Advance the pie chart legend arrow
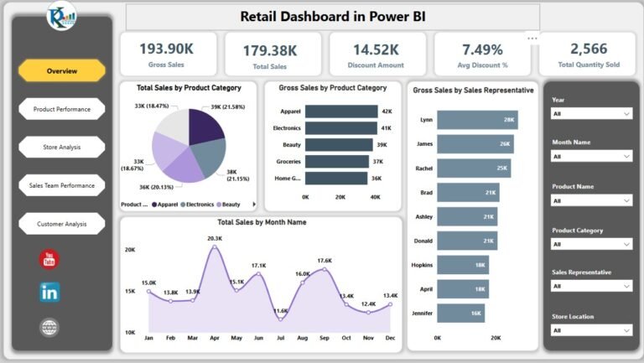Image resolution: width=644 pixels, height=363 pixels. pos(254,204)
